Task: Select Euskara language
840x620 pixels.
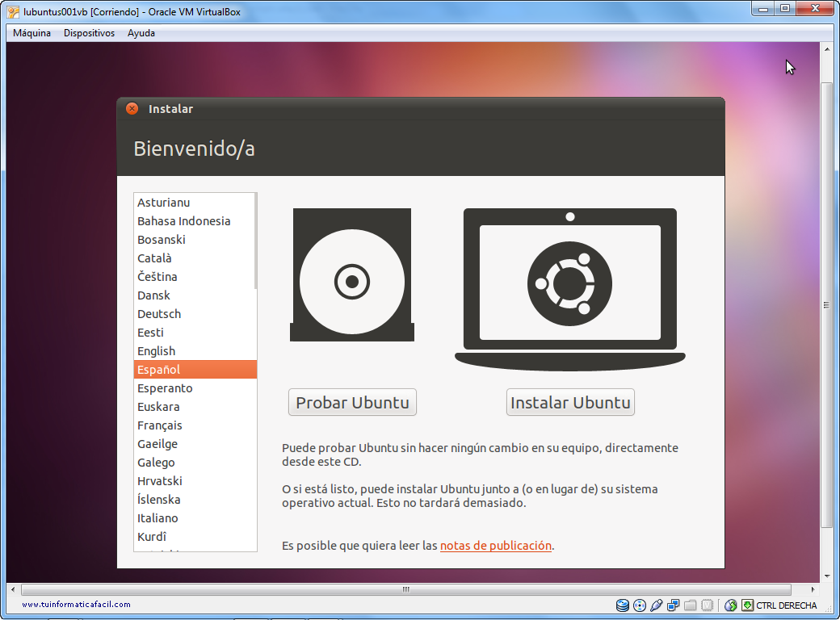Action: 195,406
